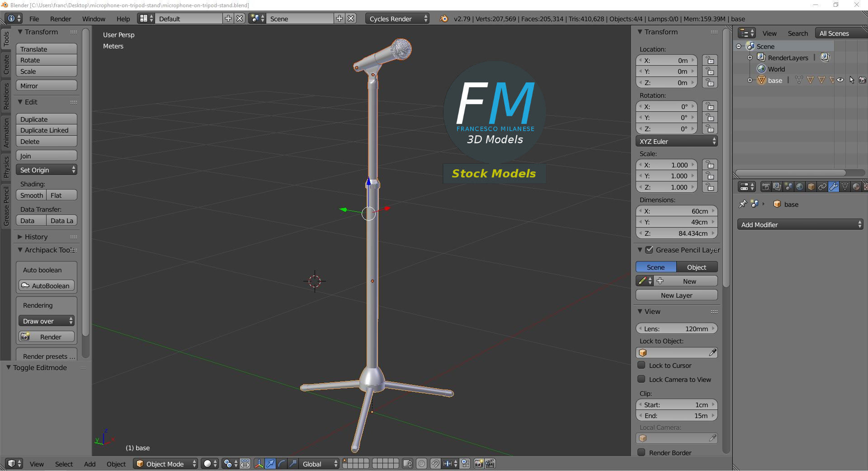Enable Lock Camera to View checkbox

[642, 379]
